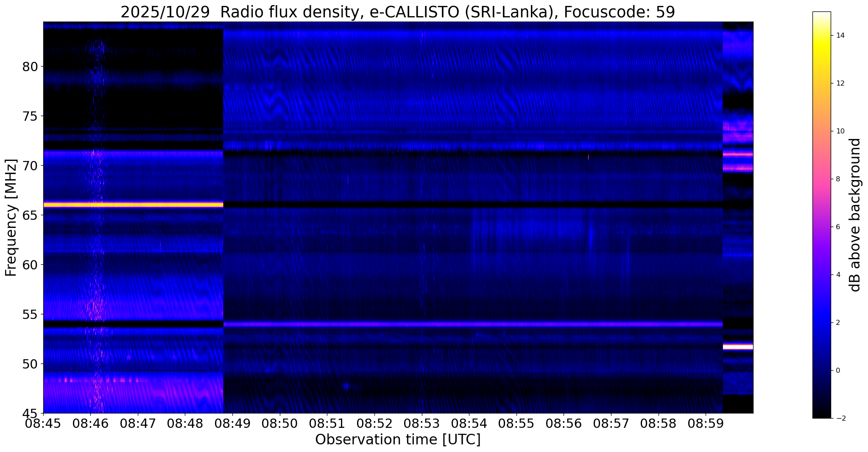The height and width of the screenshot is (452, 868).
Task: Click the 08:48 time tick label
Action: click(185, 423)
